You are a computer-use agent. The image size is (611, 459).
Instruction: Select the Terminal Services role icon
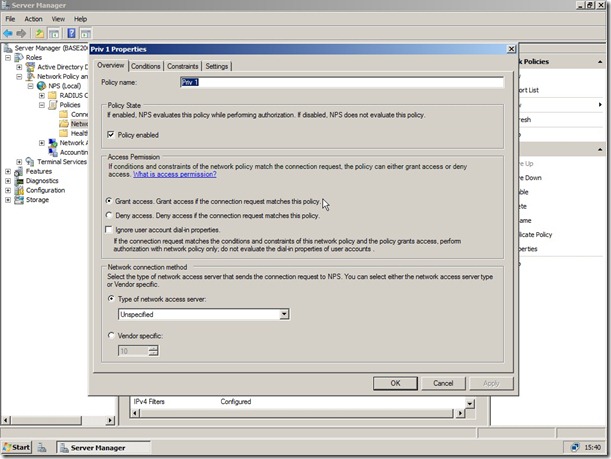coord(30,161)
